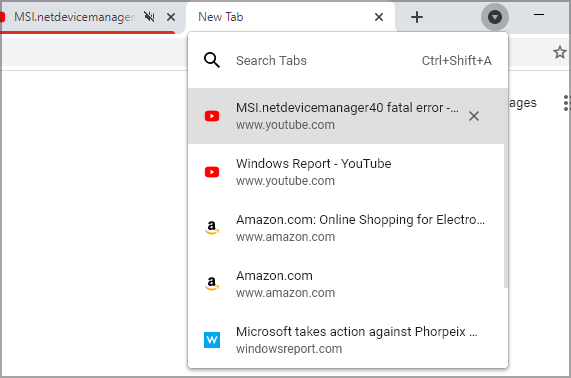Click YouTube icon beside MSI.netdevicemanager40 entry
This screenshot has height=378, width=571.
(212, 116)
